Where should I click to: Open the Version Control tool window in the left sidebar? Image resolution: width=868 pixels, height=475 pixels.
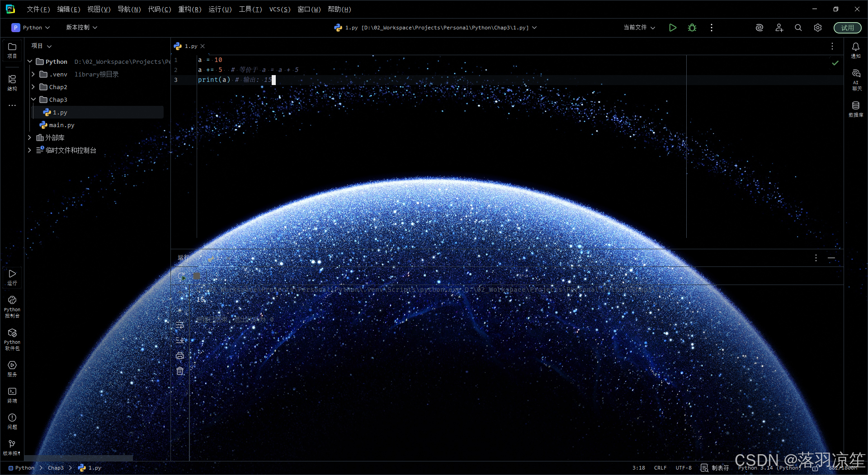pos(12,447)
